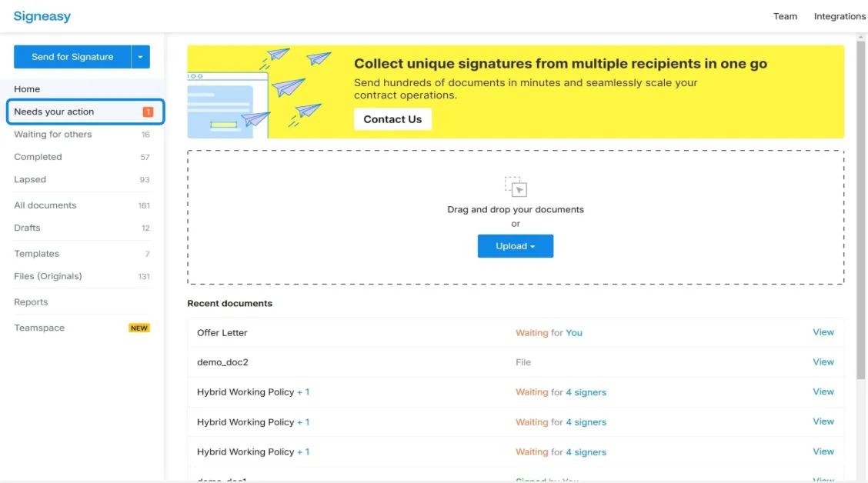
Task: Click View on third Hybrid Working Policy row
Action: tap(823, 451)
